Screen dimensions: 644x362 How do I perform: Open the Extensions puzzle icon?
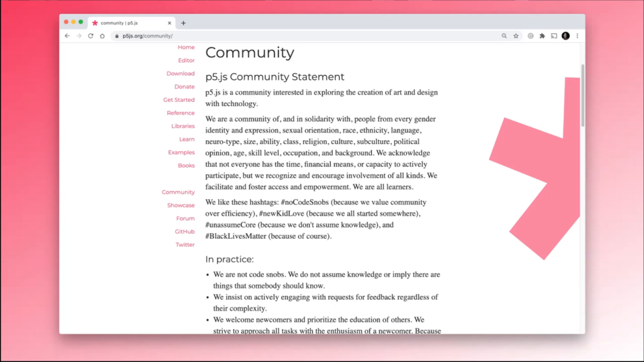pyautogui.click(x=542, y=36)
